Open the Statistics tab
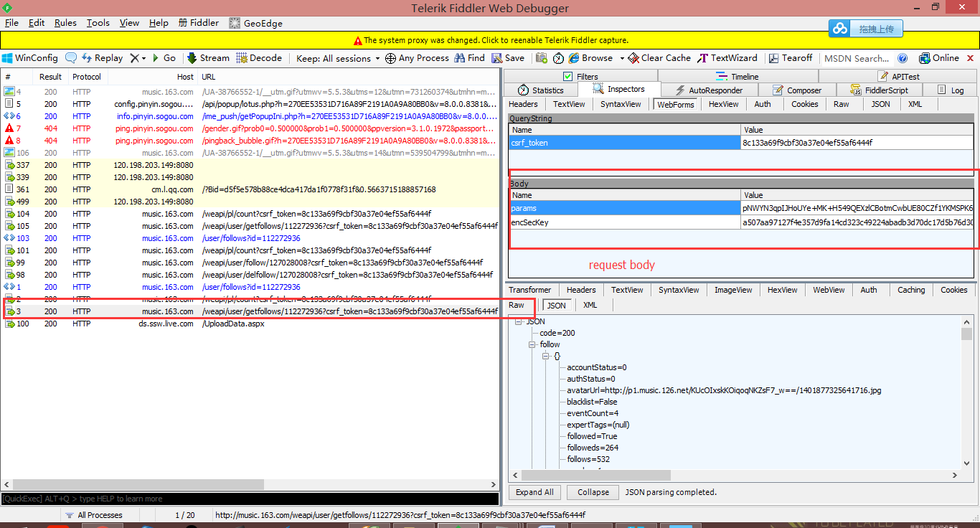This screenshot has width=980, height=528. point(541,90)
